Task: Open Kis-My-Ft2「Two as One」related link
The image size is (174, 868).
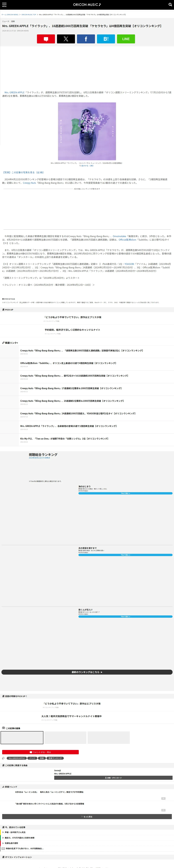Action: pyautogui.click(x=64, y=439)
